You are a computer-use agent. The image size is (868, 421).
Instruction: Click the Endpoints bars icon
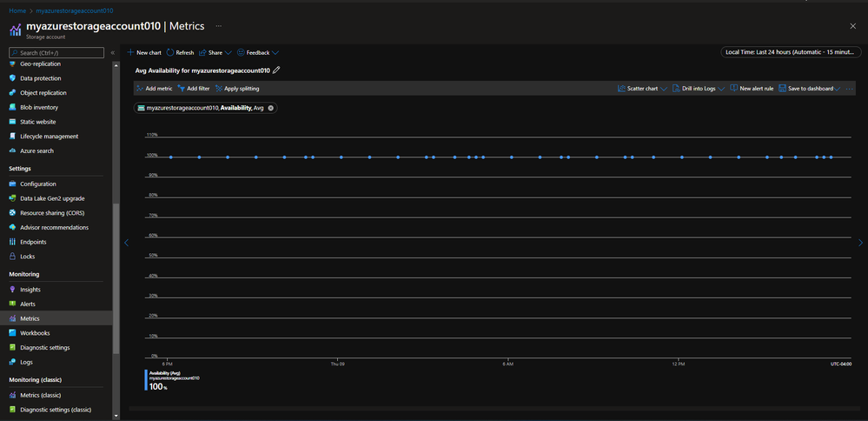tap(12, 242)
